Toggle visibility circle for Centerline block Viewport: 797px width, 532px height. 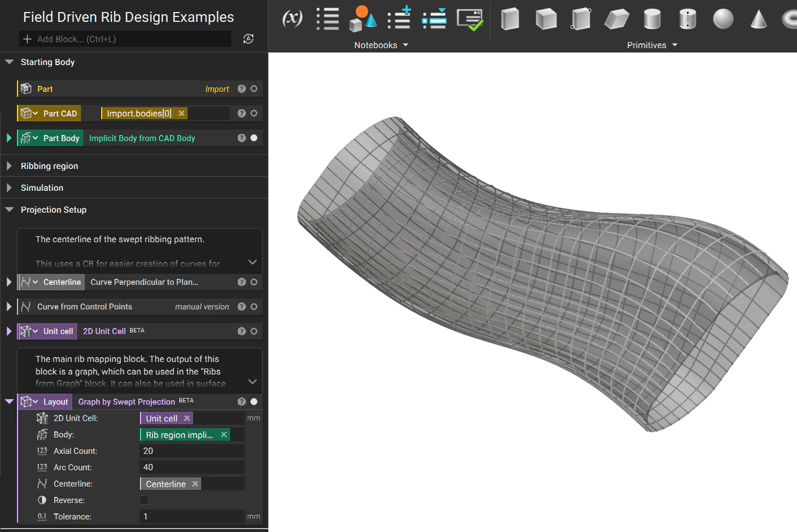click(254, 282)
